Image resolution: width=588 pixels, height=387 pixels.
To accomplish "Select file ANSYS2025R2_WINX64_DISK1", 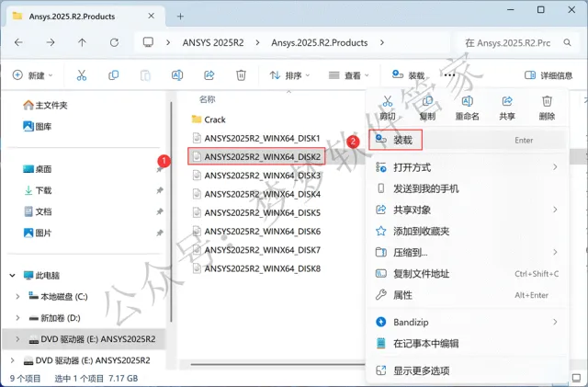I will [256, 138].
